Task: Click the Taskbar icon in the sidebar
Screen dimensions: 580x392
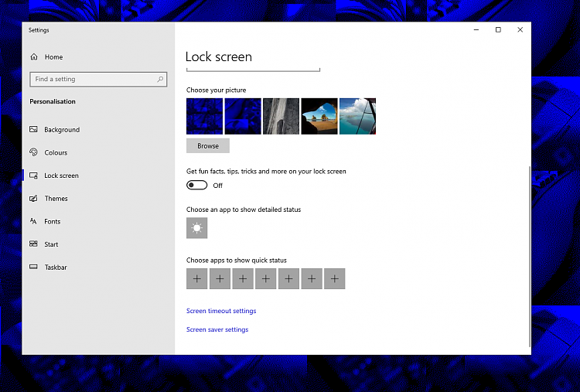Action: pyautogui.click(x=34, y=267)
